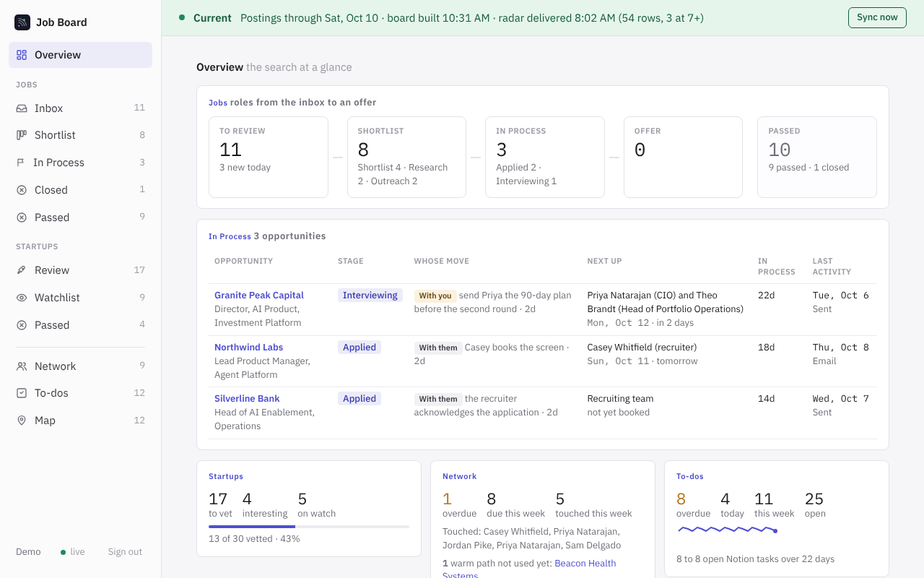Open the In Process stat card
Image resolution: width=924 pixels, height=578 pixels.
(x=544, y=157)
